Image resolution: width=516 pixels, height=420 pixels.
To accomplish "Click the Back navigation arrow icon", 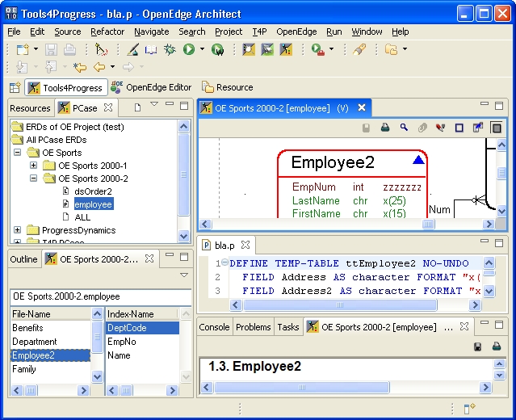I will coord(99,67).
